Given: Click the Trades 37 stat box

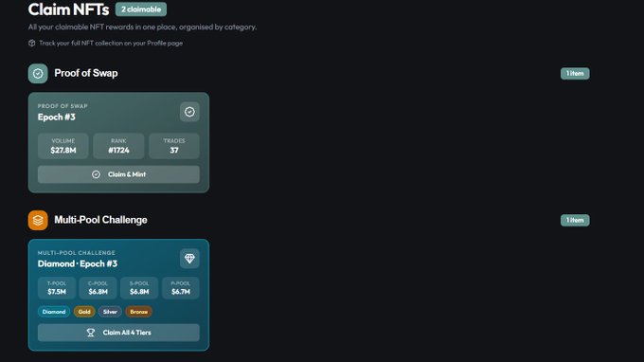Looking at the screenshot, I should (174, 146).
